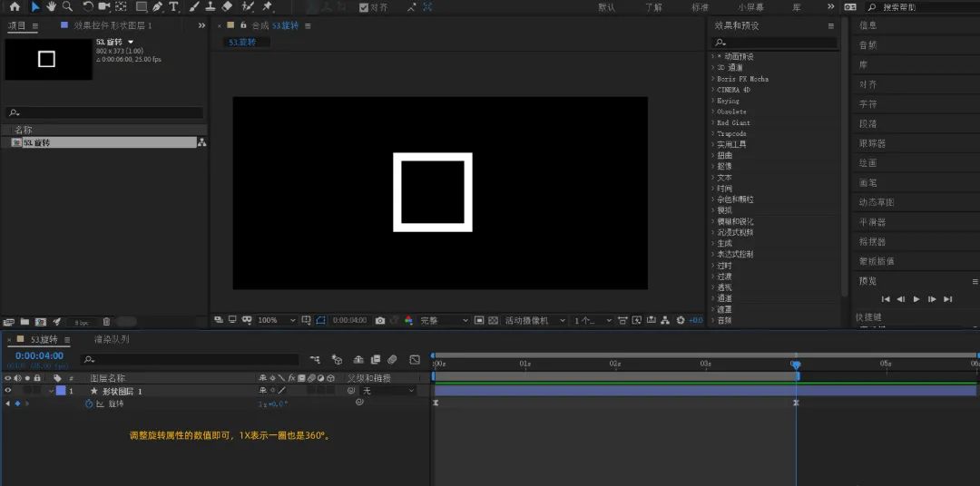Open the composition mini-flowchart icon in timeline
Screen dimensions: 980x486
point(314,359)
